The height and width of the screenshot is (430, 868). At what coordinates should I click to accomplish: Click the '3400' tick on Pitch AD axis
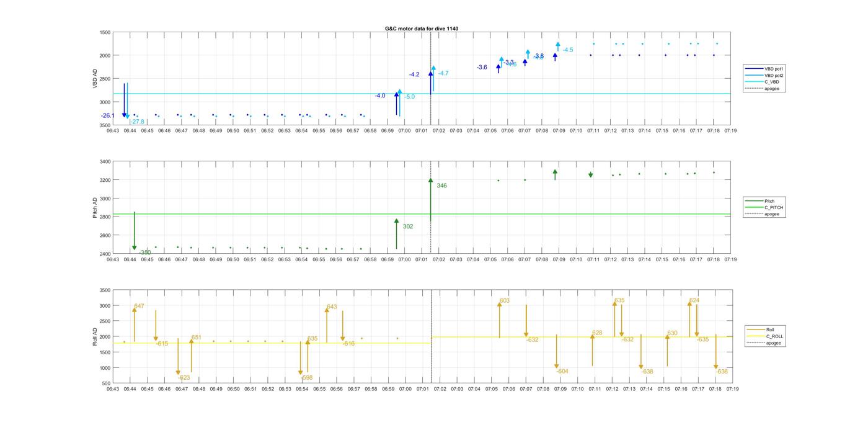point(105,161)
